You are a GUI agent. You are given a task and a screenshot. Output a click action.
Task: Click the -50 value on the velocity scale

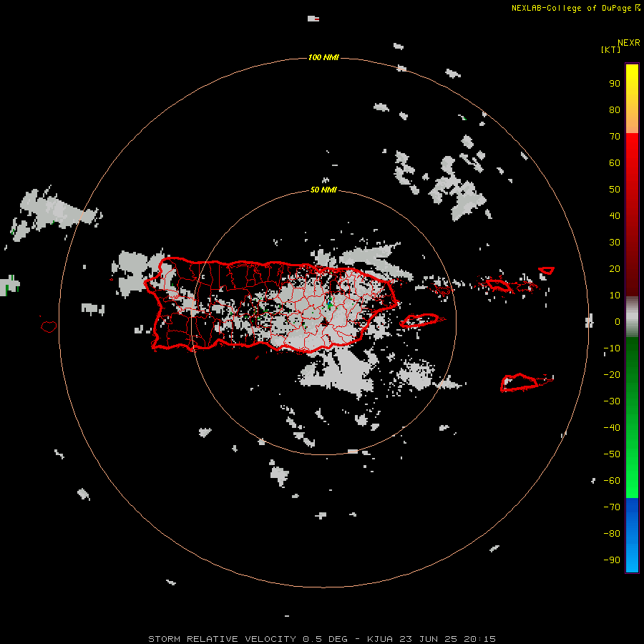pos(612,454)
